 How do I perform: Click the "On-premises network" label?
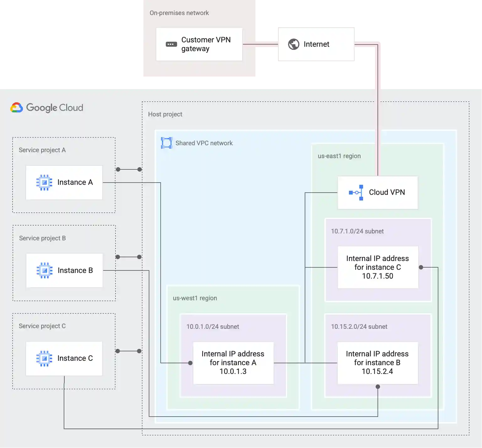179,13
